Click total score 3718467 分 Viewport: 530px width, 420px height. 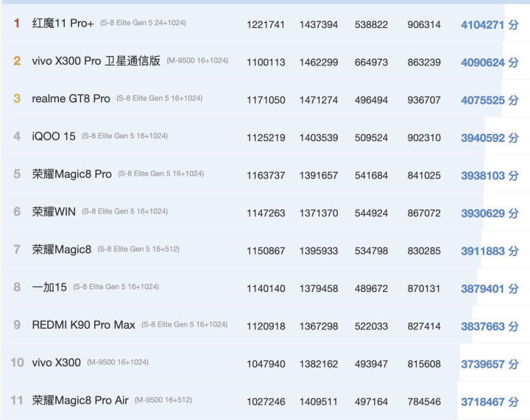pyautogui.click(x=490, y=402)
